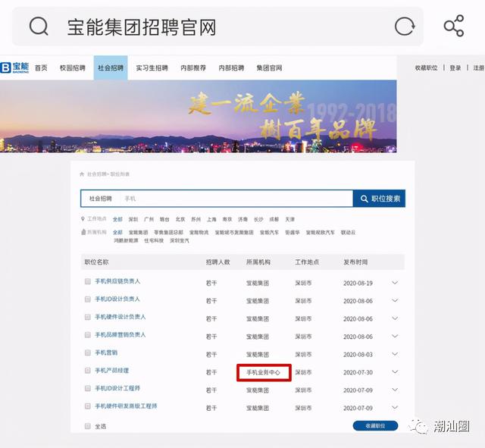Image resolution: width=485 pixels, height=448 pixels.
Task: Click the 工作地点 location pin icon
Action: pyautogui.click(x=83, y=218)
